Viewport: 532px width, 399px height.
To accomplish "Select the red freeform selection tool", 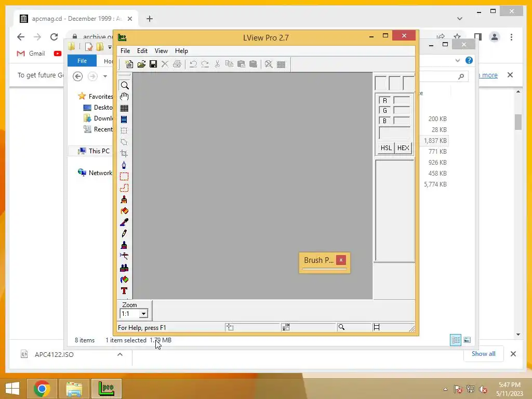I will point(124,188).
